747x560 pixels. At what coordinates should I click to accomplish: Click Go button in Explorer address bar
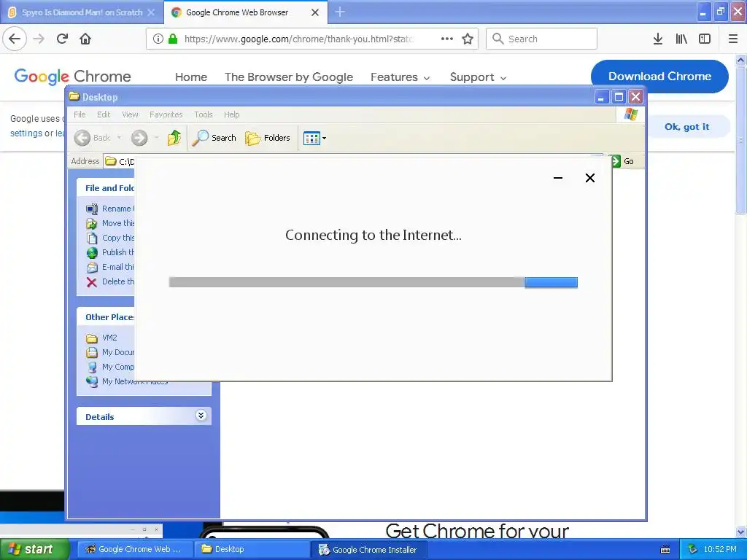[623, 161]
